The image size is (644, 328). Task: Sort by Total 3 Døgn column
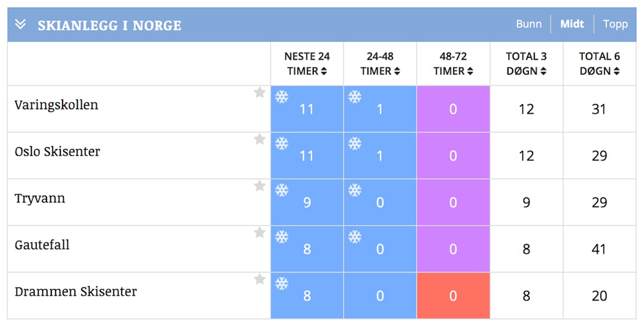[526, 64]
